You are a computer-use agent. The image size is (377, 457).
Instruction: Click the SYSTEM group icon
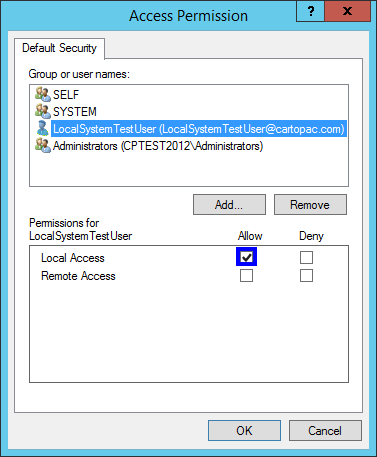(x=43, y=111)
